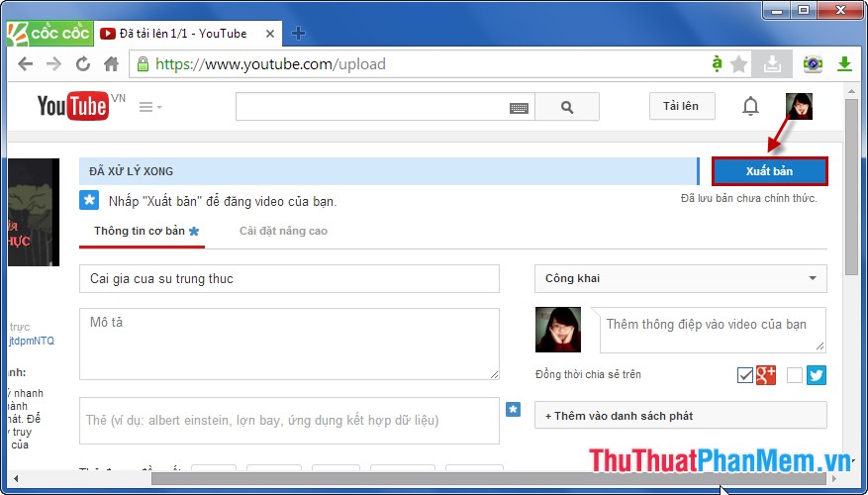Open the Công khai privacy dropdown
868x495 pixels.
point(680,278)
